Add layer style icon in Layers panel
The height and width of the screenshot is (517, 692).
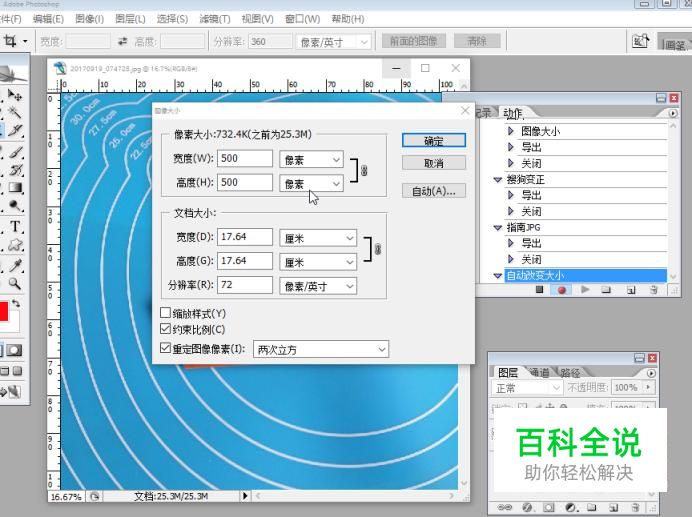coord(527,507)
